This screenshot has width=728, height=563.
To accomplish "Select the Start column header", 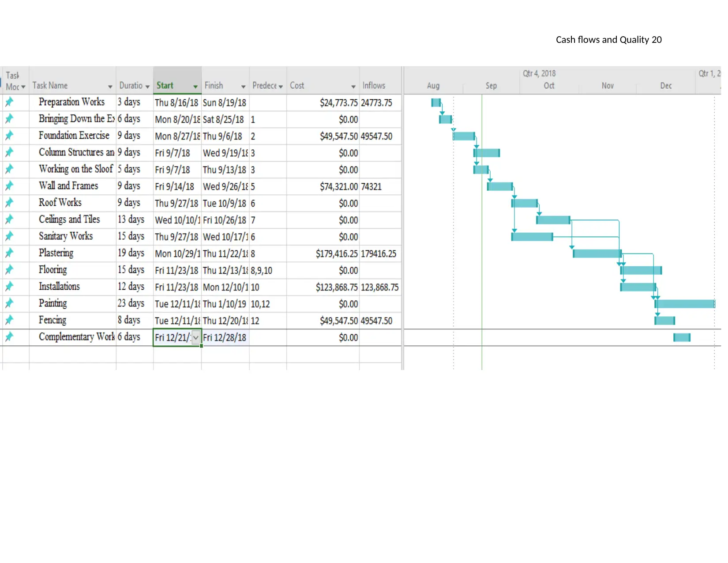I will pyautogui.click(x=177, y=80).
